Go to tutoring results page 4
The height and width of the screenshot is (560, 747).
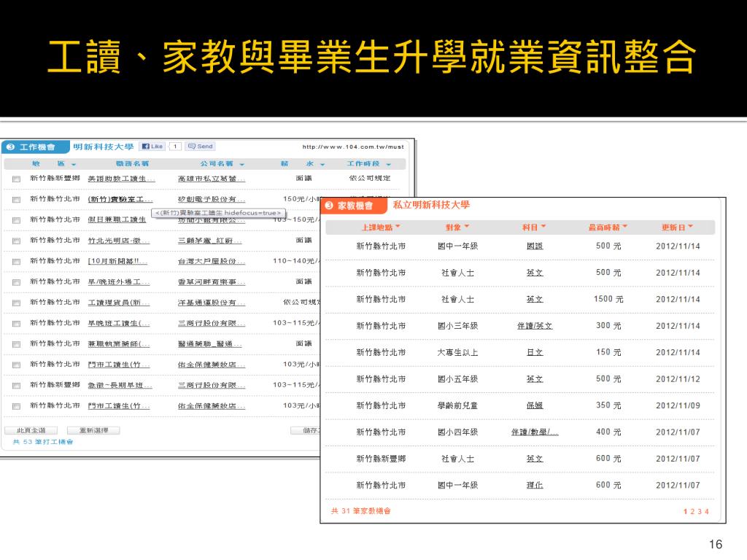pos(706,511)
